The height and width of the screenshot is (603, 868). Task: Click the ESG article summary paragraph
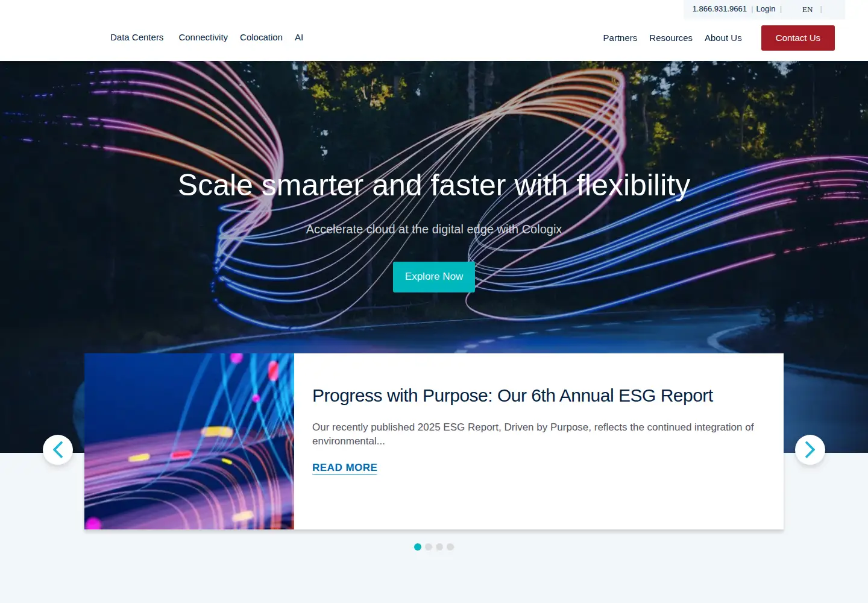pos(533,434)
